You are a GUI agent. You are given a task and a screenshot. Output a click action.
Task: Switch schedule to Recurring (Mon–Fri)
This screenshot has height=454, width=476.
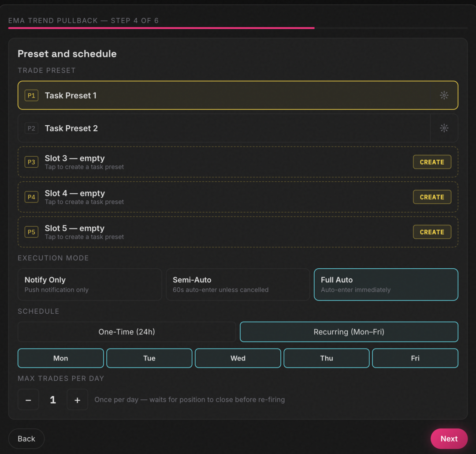click(349, 332)
